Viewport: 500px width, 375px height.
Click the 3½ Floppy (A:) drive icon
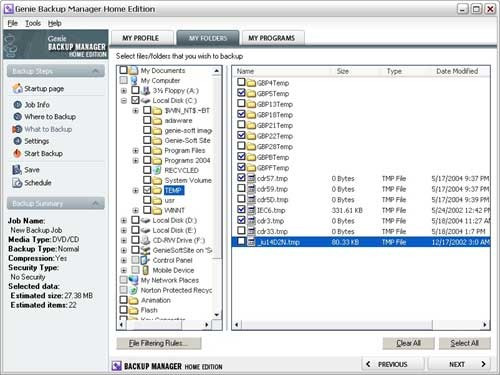146,91
